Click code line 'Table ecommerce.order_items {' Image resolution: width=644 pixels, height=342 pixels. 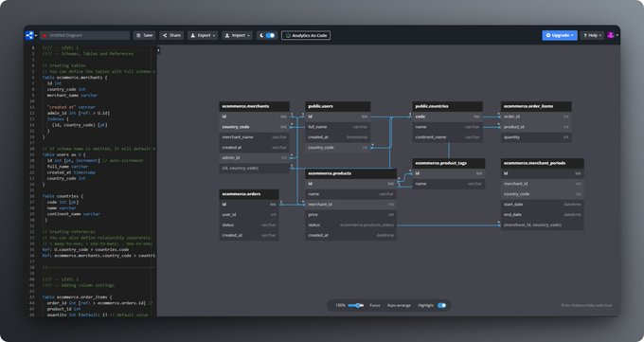point(78,297)
